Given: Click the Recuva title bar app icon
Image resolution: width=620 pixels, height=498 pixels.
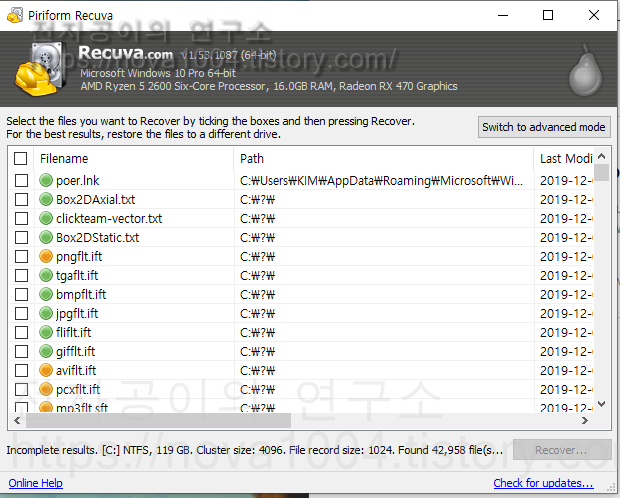Looking at the screenshot, I should coord(15,15).
